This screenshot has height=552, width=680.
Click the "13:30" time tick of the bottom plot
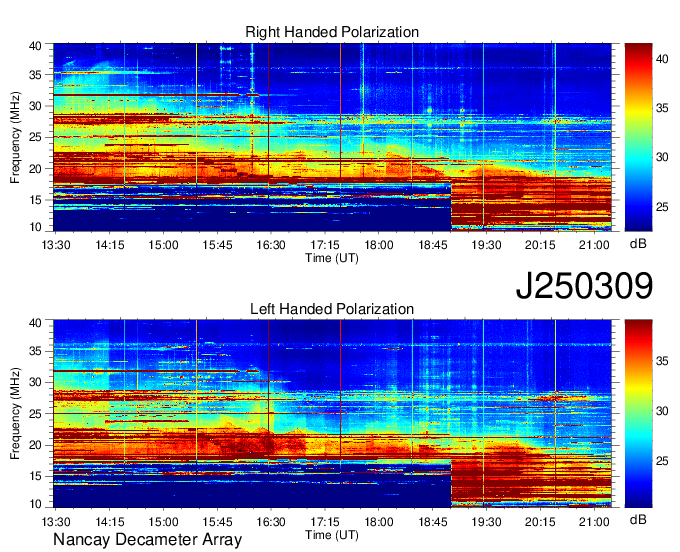(56, 522)
